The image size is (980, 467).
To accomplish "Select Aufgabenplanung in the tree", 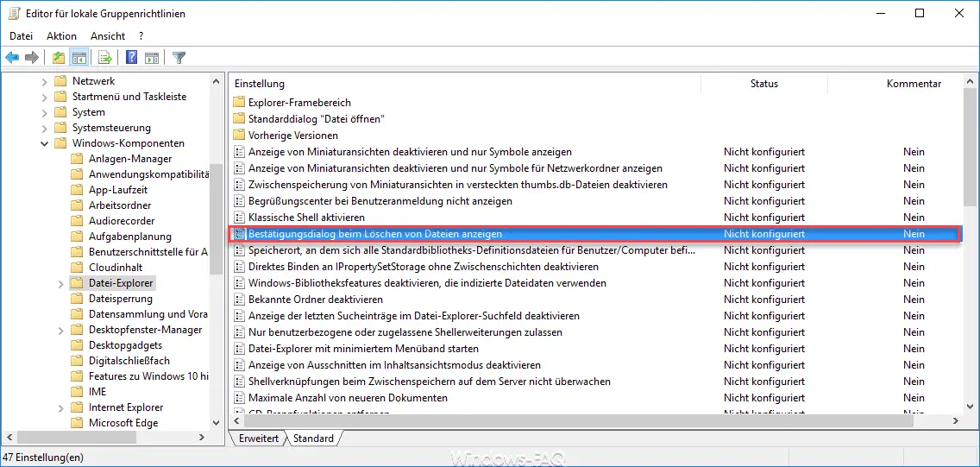I will tap(130, 237).
